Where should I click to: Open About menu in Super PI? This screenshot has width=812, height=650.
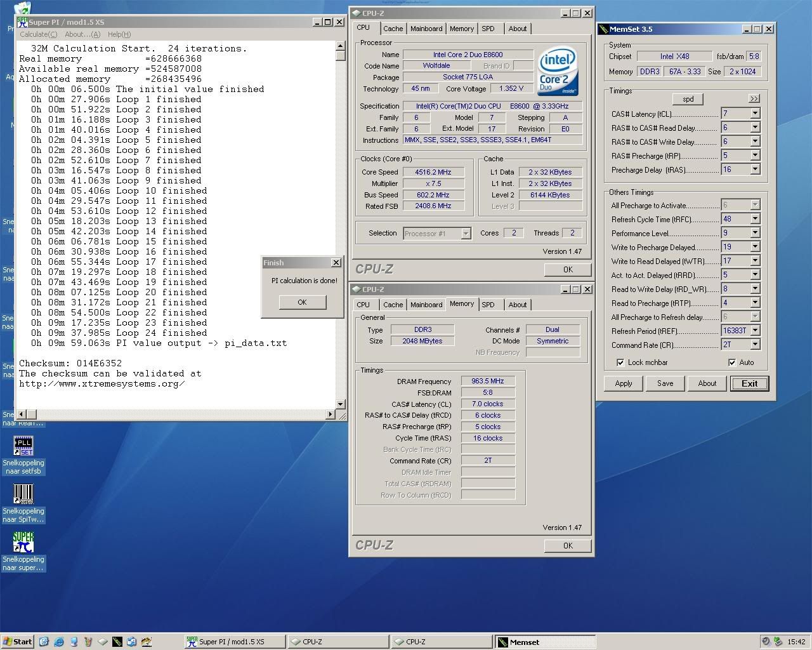tap(82, 34)
